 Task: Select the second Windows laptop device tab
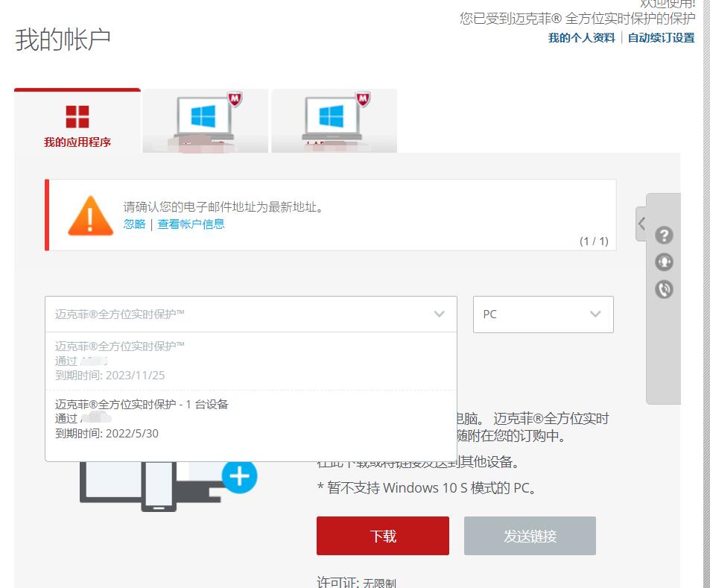pyautogui.click(x=335, y=121)
